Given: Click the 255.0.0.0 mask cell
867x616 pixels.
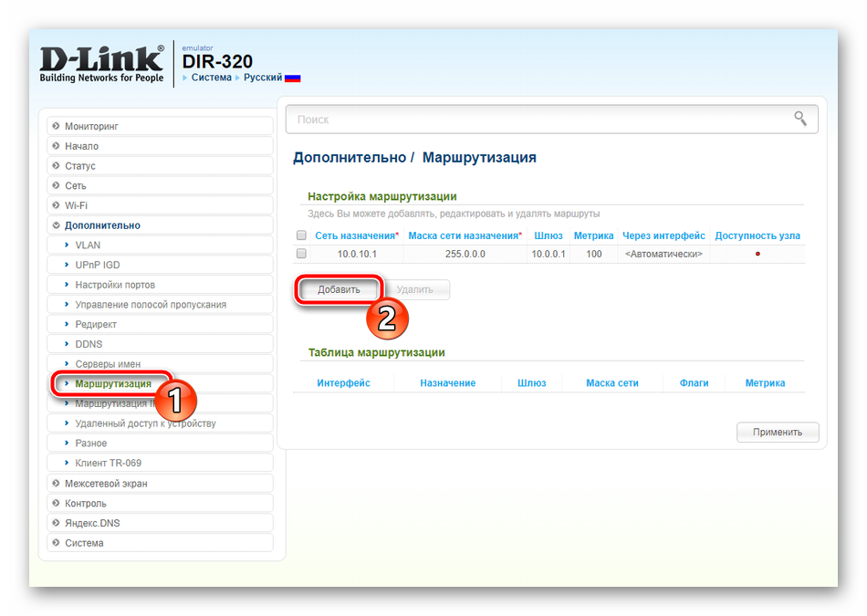Looking at the screenshot, I should (x=465, y=254).
